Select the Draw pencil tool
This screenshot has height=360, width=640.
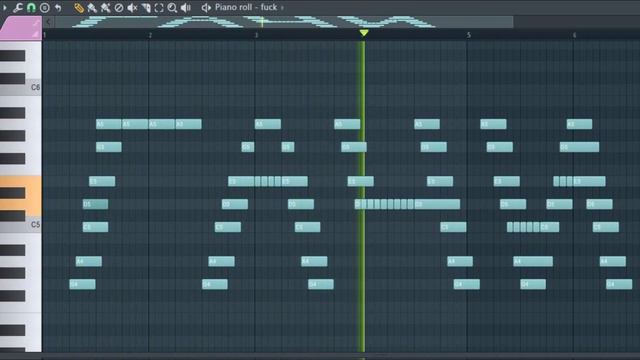click(79, 7)
